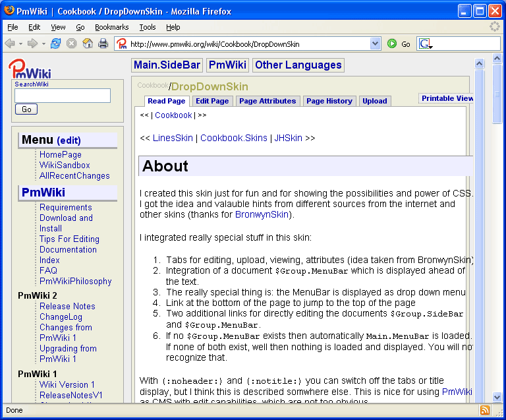The width and height of the screenshot is (506, 420).
Task: Open the Documentation Index link
Action: [x=68, y=255]
